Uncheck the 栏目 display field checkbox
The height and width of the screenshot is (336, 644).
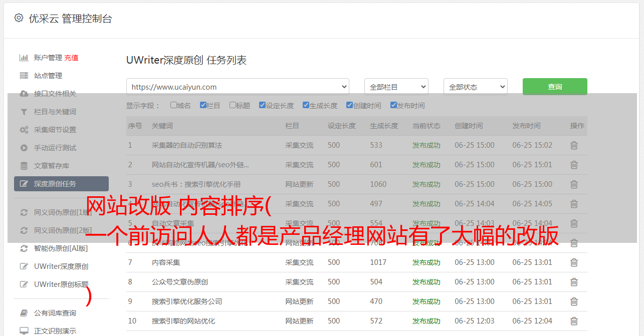pos(203,105)
